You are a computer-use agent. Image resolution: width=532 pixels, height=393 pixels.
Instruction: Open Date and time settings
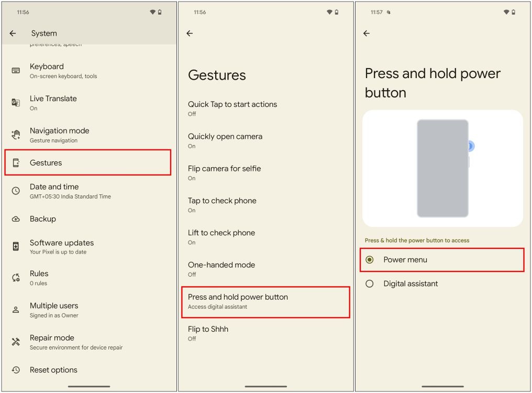point(89,191)
